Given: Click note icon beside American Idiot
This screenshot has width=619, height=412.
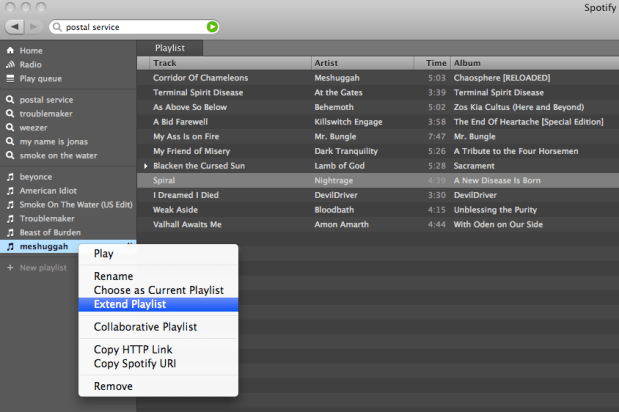Looking at the screenshot, I should pos(10,191).
